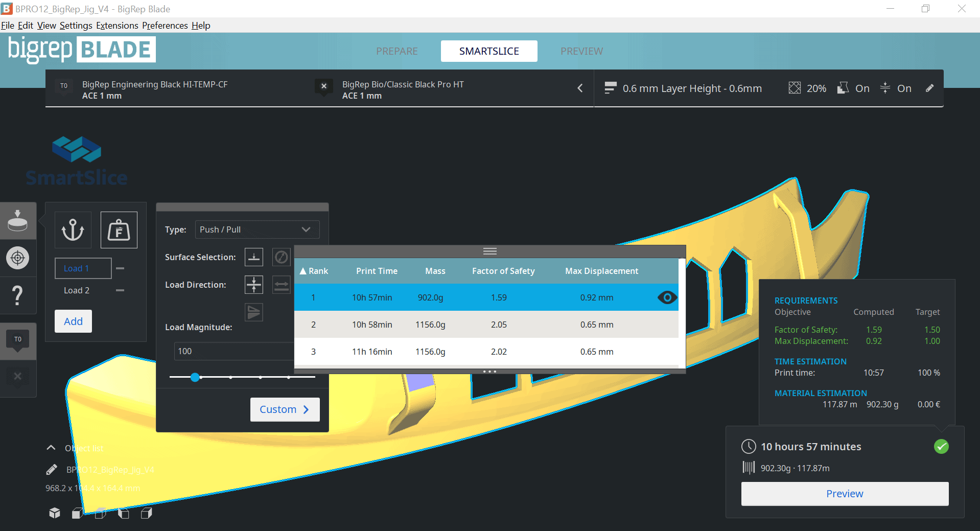Image resolution: width=980 pixels, height=531 pixels.
Task: Open the Extensions menu
Action: point(117,26)
